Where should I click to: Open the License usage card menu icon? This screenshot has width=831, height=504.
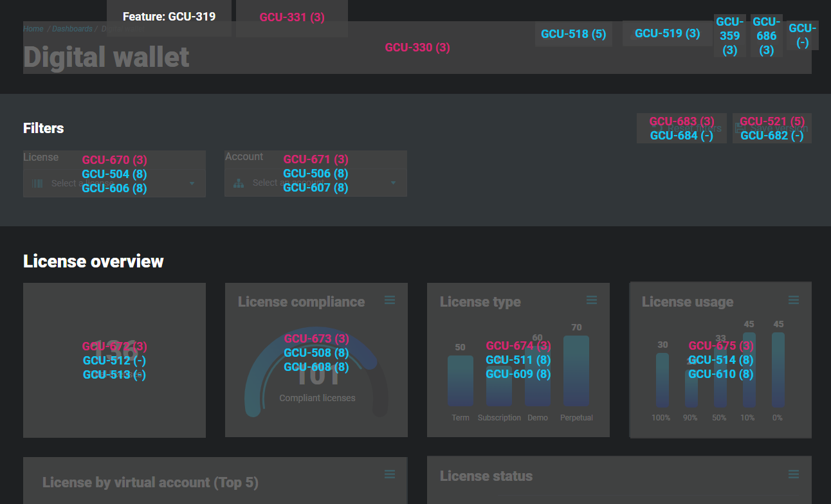[794, 300]
